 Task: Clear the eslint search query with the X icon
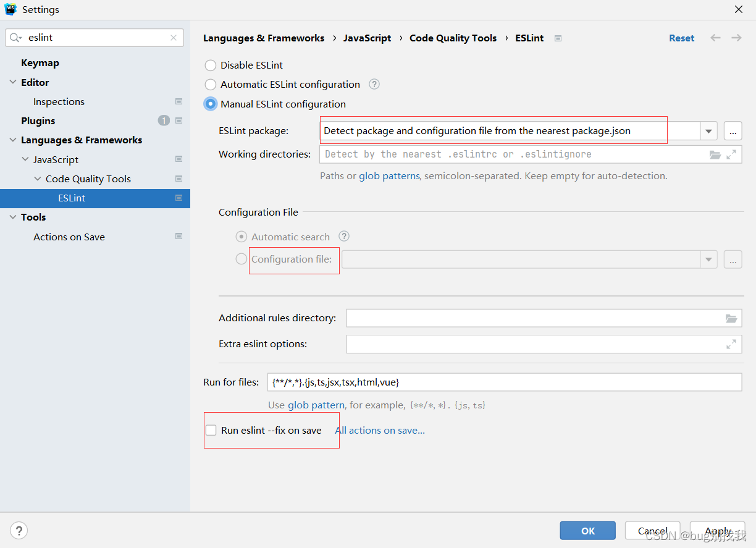[x=174, y=38]
